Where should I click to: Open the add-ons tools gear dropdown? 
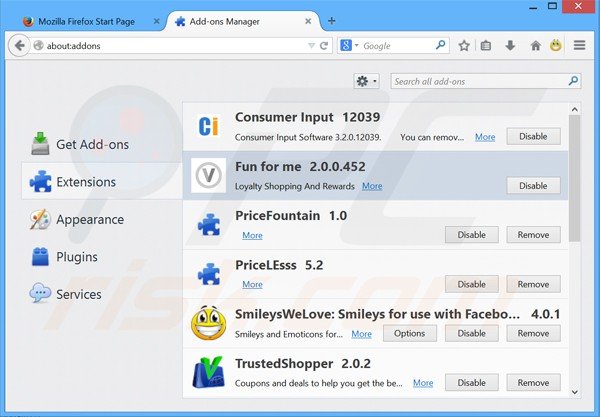click(x=366, y=81)
